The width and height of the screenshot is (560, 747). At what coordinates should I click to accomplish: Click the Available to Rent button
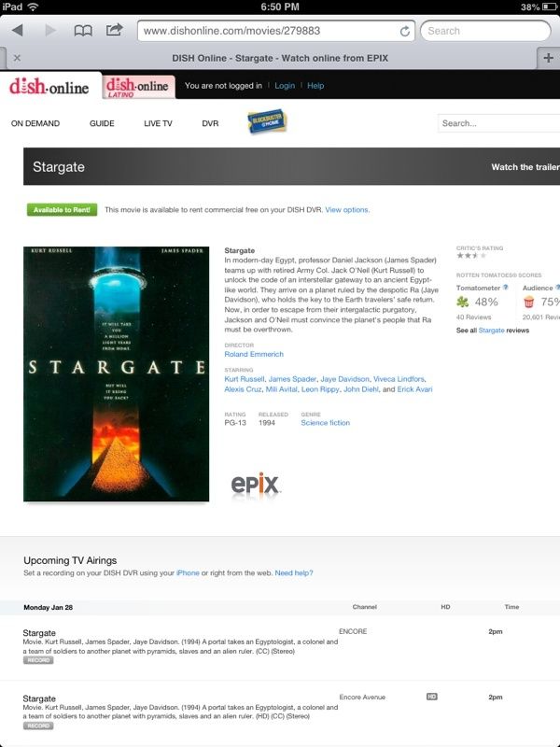pos(62,209)
